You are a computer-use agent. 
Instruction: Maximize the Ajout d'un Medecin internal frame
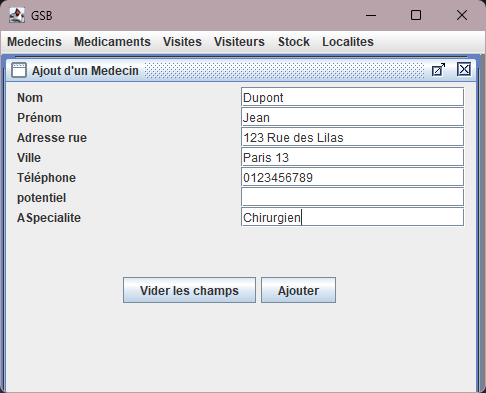point(438,70)
